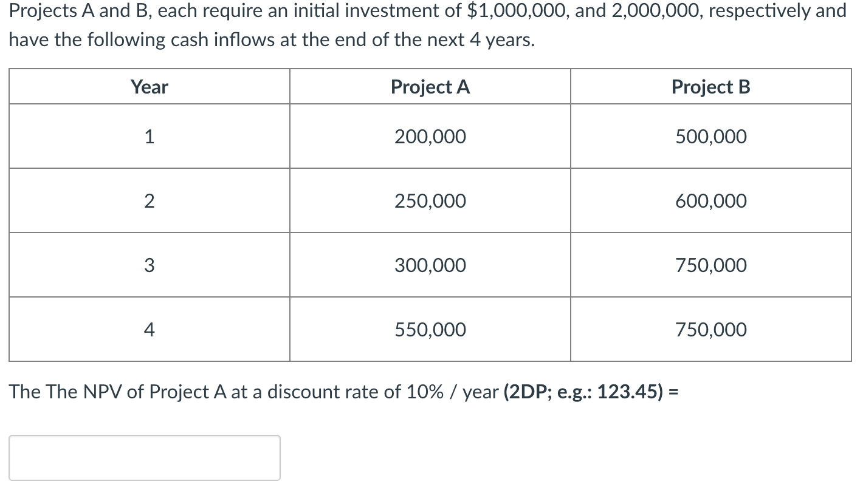Select the Year 3 row label
Image resolution: width=863 pixels, height=504 pixels.
click(149, 265)
